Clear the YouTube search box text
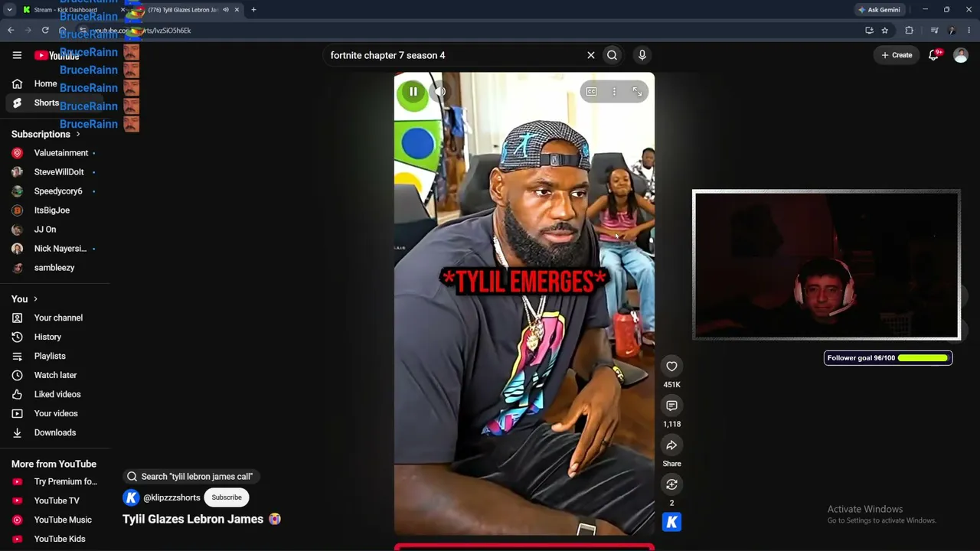The height and width of the screenshot is (551, 980). [591, 55]
